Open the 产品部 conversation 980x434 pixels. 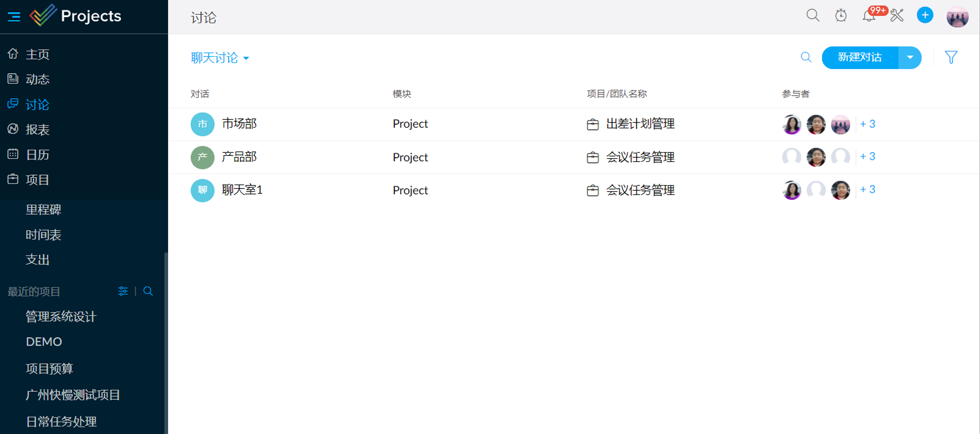tap(239, 157)
